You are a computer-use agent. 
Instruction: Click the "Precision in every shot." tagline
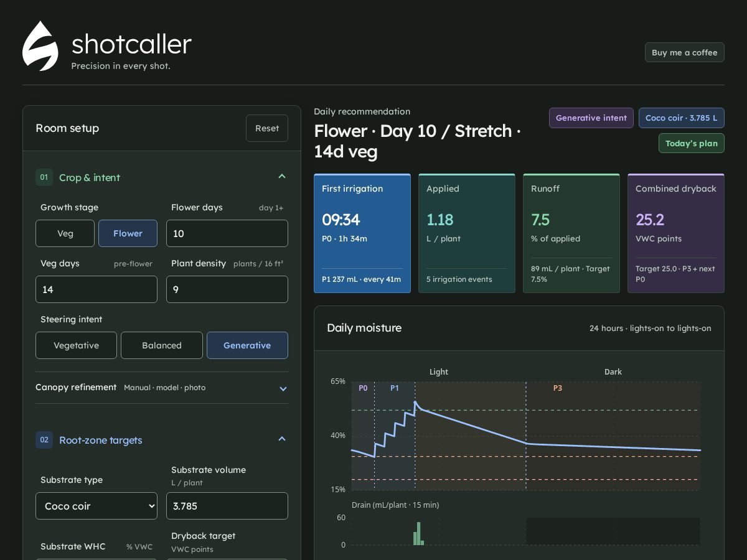[121, 65]
